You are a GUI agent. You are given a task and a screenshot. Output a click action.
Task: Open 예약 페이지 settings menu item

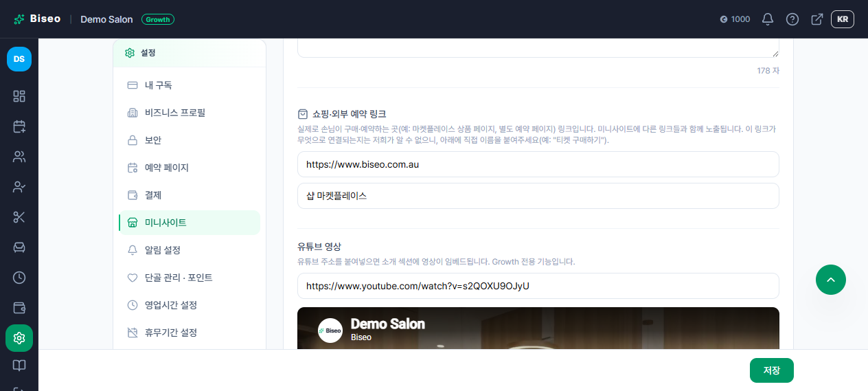point(190,168)
